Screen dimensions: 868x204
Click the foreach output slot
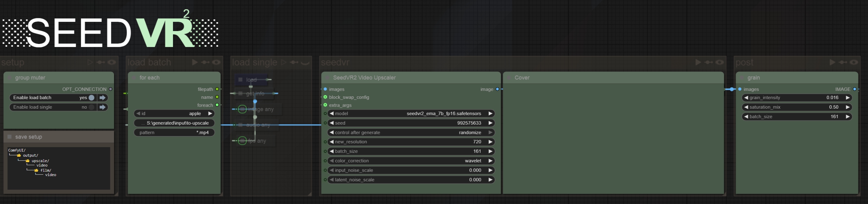point(217,105)
